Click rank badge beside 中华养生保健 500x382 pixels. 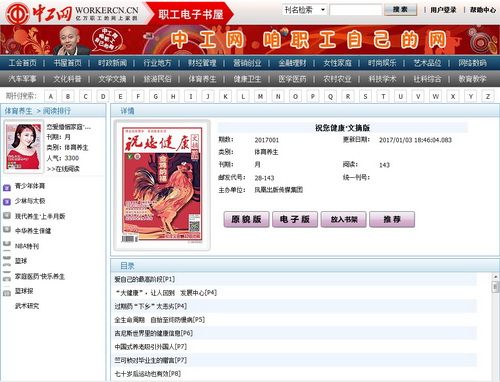click(x=7, y=229)
